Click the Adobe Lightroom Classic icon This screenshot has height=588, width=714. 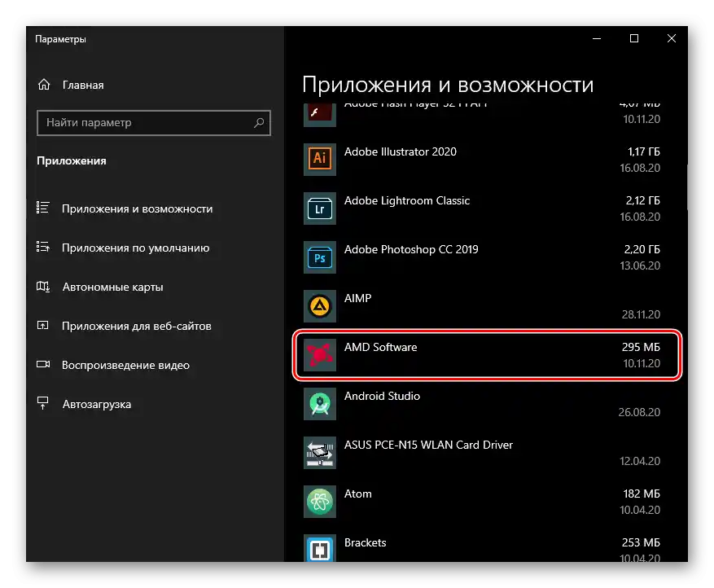(320, 208)
